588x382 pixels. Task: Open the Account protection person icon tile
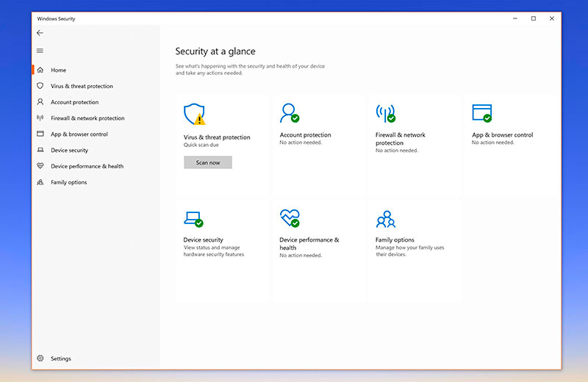click(x=289, y=112)
